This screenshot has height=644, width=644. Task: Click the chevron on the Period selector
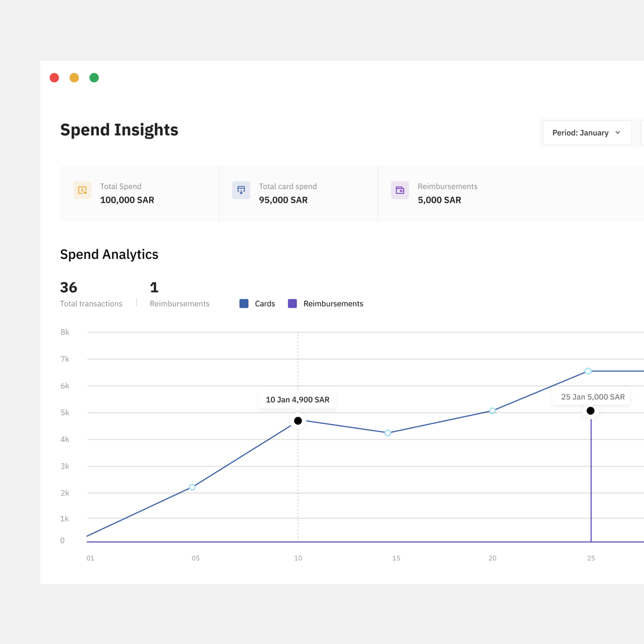pyautogui.click(x=618, y=132)
